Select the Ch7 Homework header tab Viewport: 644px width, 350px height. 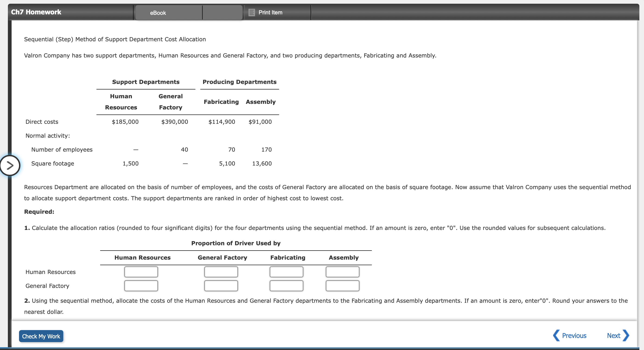click(36, 12)
